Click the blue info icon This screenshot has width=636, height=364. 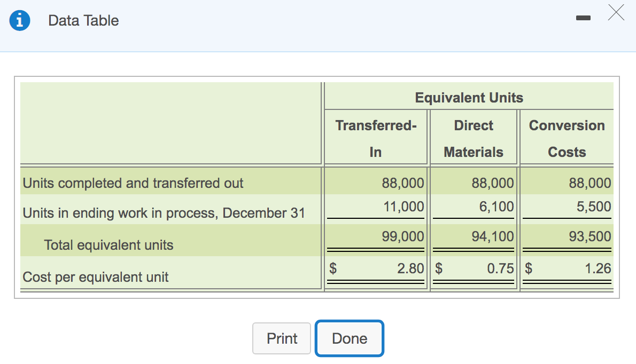19,20
